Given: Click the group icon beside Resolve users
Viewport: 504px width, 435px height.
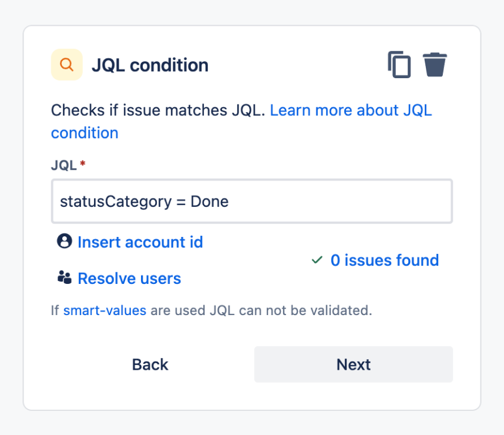Looking at the screenshot, I should pos(64,277).
